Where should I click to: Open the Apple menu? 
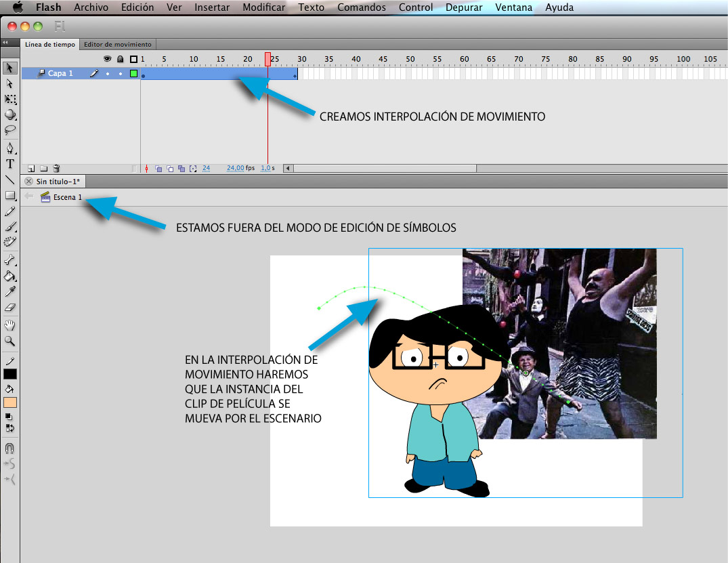click(x=18, y=7)
